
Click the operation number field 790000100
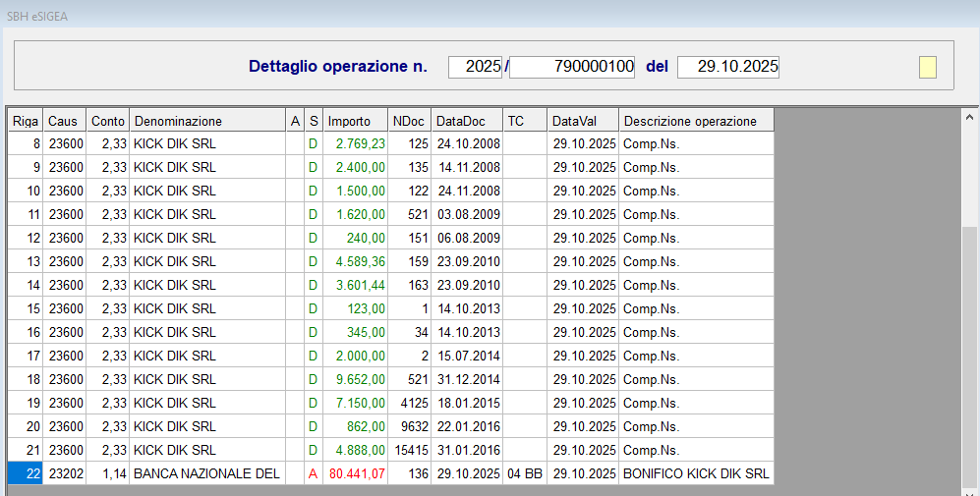point(572,67)
